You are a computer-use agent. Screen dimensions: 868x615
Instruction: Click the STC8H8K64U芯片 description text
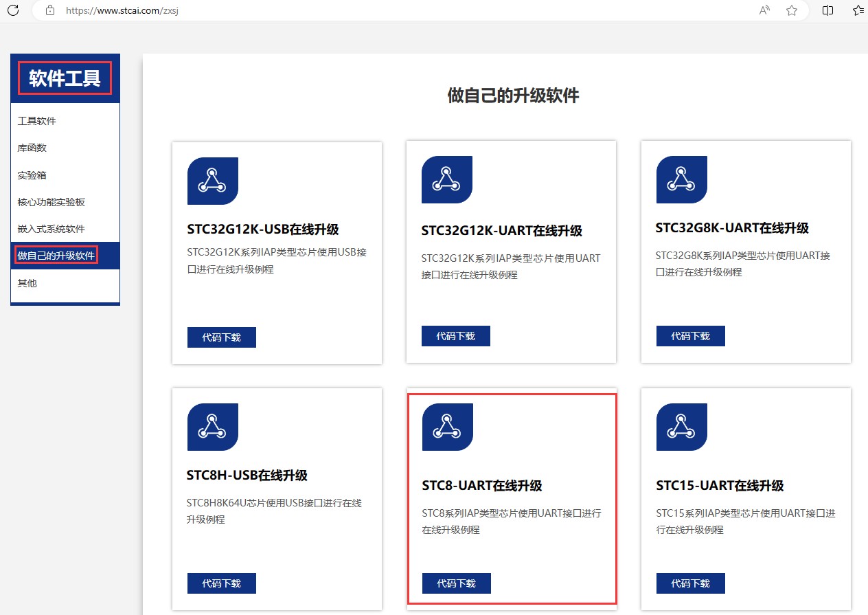pyautogui.click(x=275, y=511)
